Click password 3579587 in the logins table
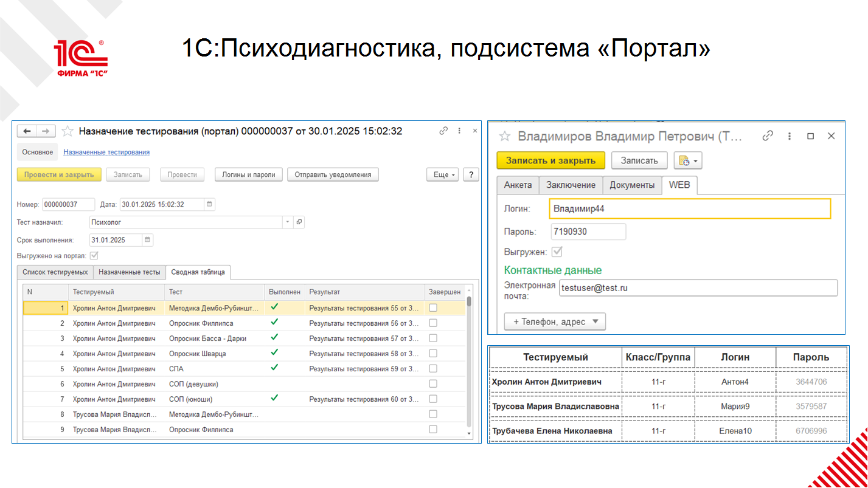The height and width of the screenshot is (488, 868). pyautogui.click(x=811, y=406)
